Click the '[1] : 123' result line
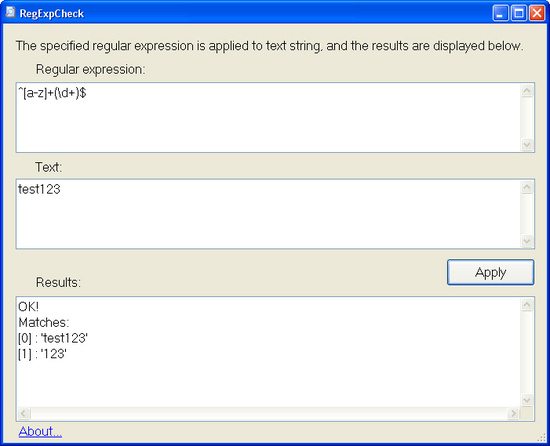Viewport: 550px width, 446px height. click(42, 354)
